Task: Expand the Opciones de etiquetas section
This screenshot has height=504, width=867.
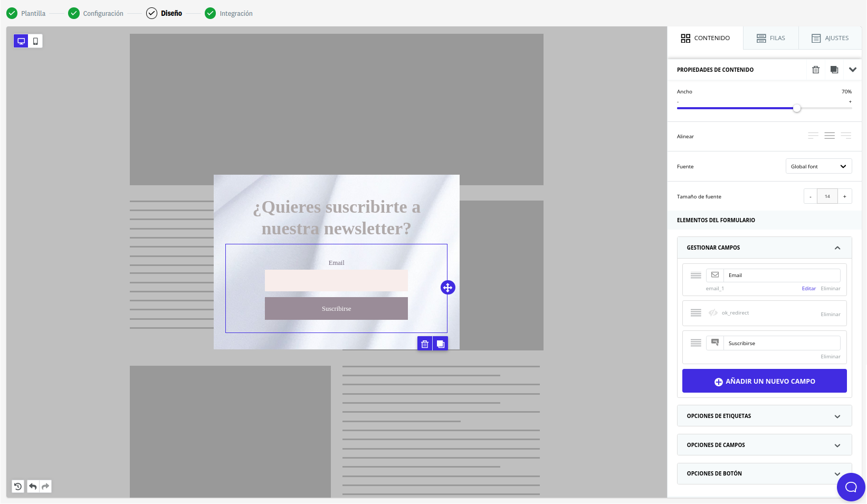Action: [x=764, y=416]
